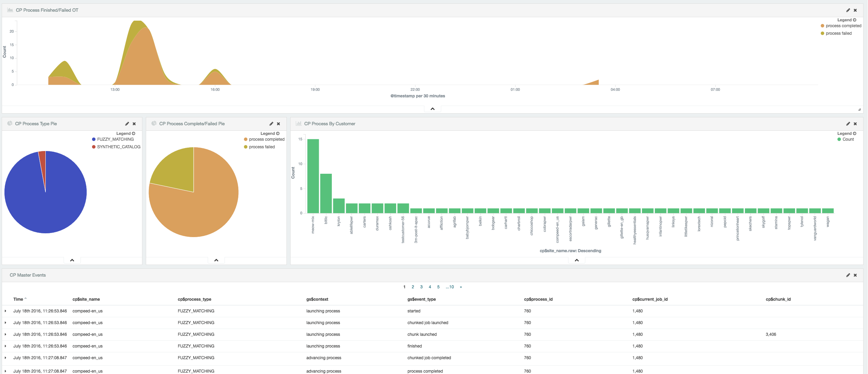This screenshot has height=374, width=868.
Task: Remove the CP Process Type Pie panel
Action: [134, 124]
